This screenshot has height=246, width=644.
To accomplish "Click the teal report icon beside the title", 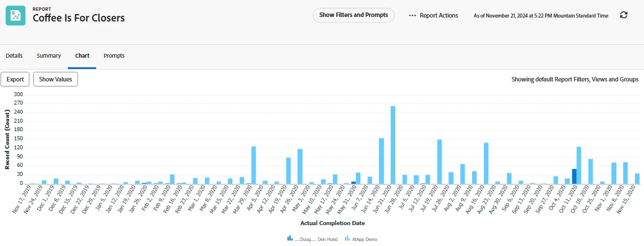I will pyautogui.click(x=16, y=16).
